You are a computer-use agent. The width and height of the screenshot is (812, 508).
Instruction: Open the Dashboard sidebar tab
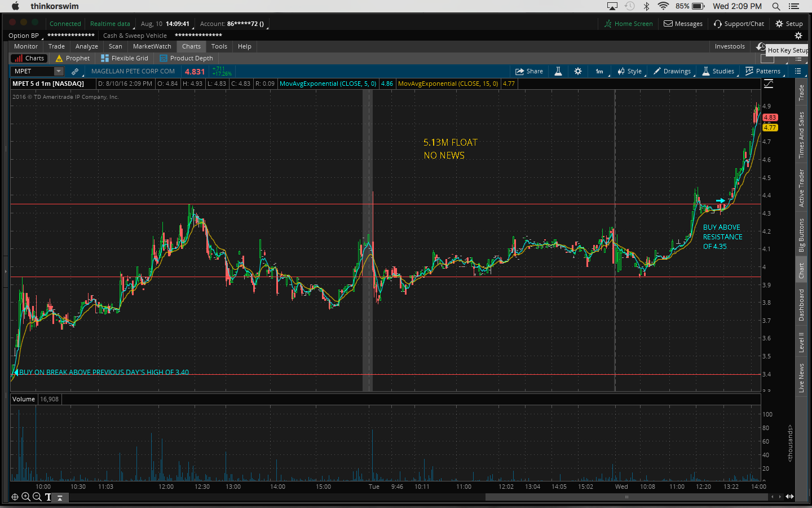[801, 305]
